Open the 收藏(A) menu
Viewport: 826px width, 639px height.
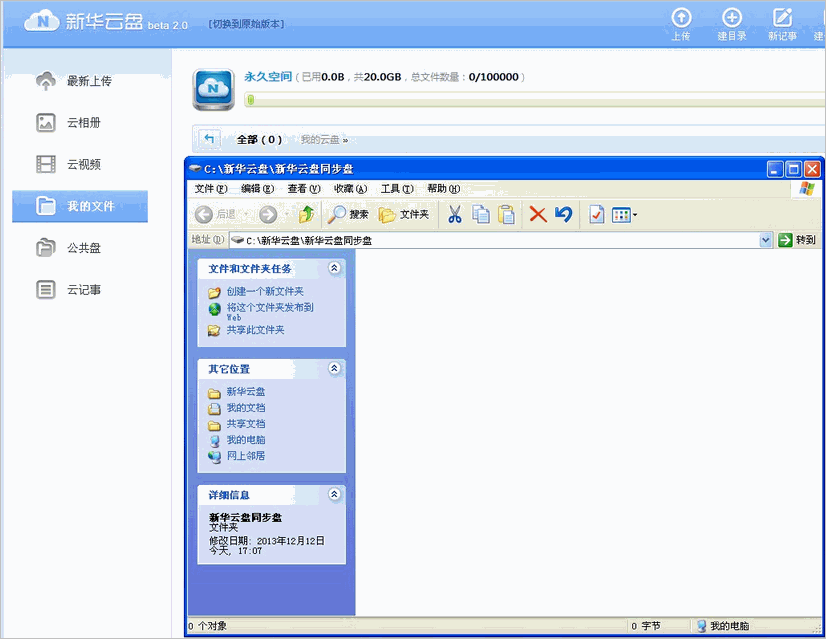tap(350, 189)
